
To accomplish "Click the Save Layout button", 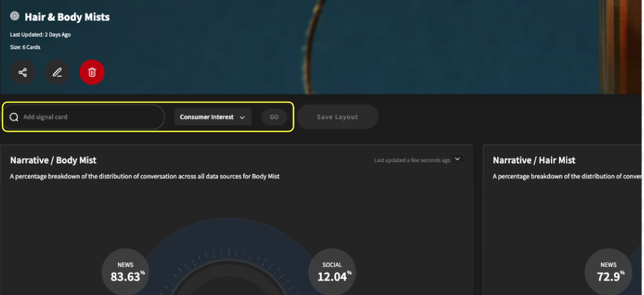I will (x=337, y=117).
